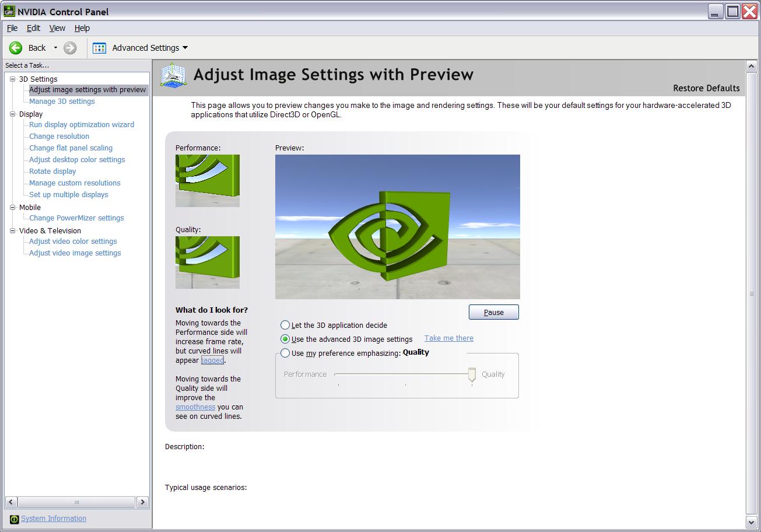Click the System Information icon
Screen dimensions: 761x532
[15, 519]
